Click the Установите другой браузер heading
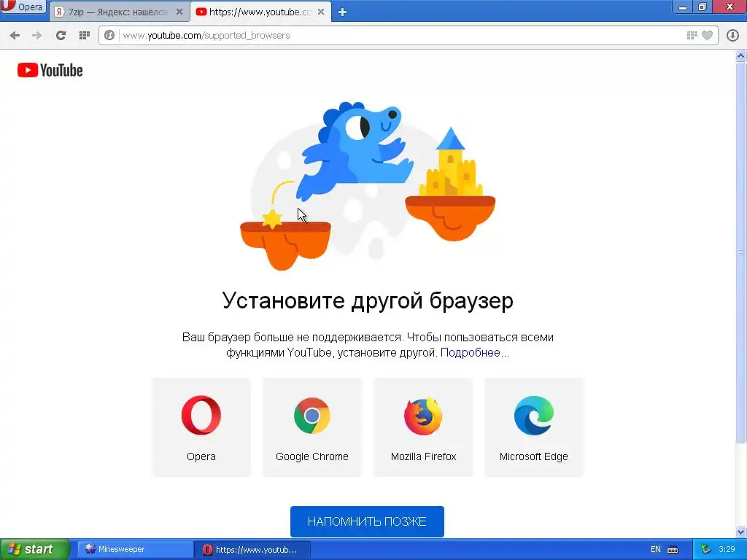The height and width of the screenshot is (560, 747). pyautogui.click(x=368, y=300)
